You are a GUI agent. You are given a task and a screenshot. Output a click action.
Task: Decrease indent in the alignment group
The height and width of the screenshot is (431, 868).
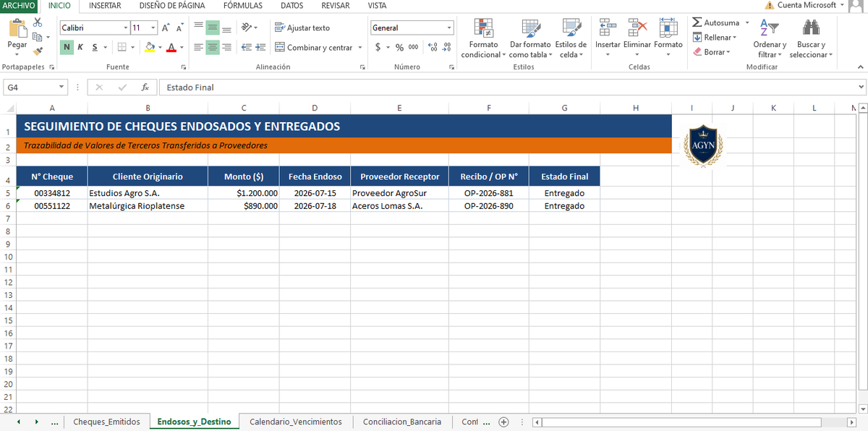click(247, 48)
